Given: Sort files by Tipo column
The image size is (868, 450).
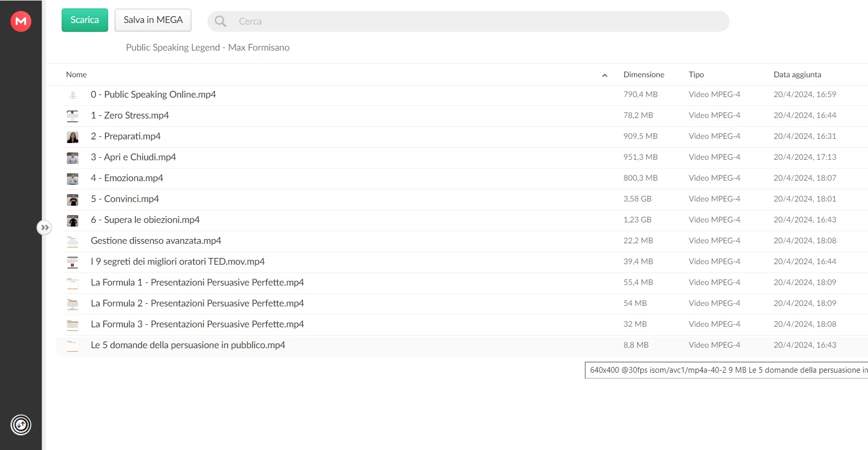Looking at the screenshot, I should click(x=696, y=75).
